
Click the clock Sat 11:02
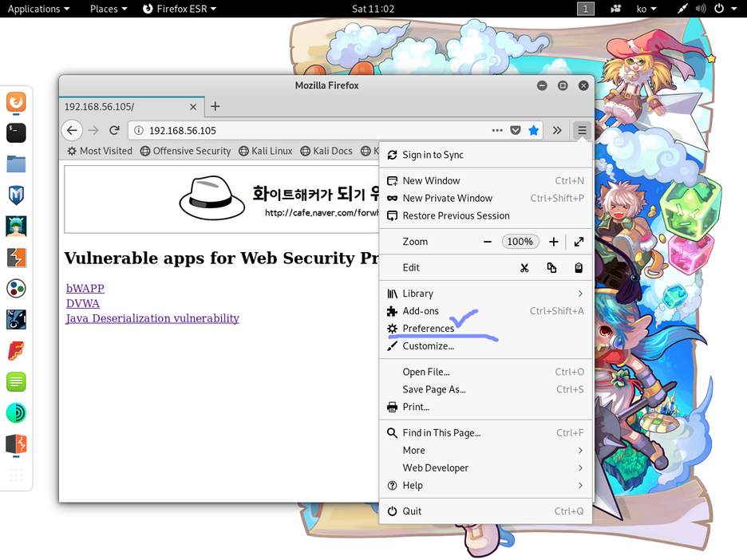click(373, 9)
